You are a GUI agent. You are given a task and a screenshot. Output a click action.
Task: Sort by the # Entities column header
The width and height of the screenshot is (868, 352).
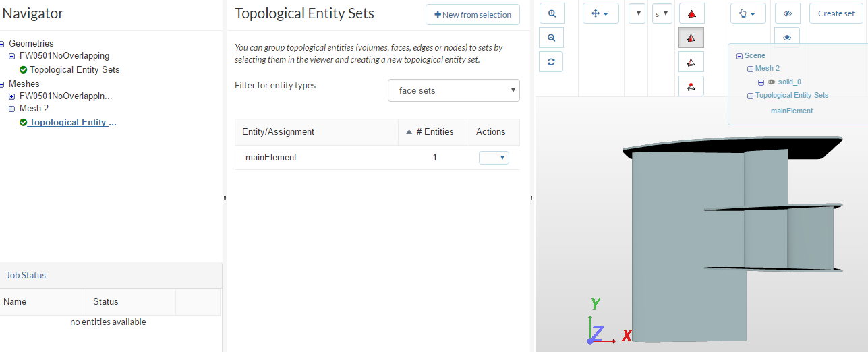(433, 132)
